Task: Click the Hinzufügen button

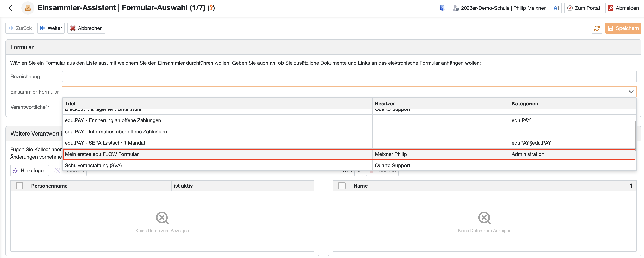Action: (x=30, y=170)
